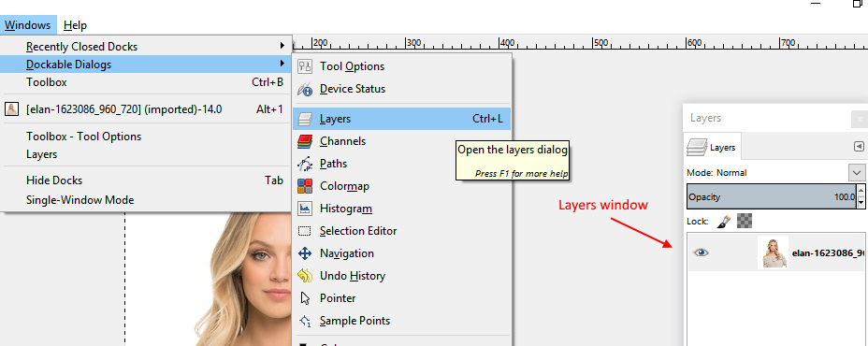Toggle lock pixels paintbrush icon
868x346 pixels.
pos(724,222)
